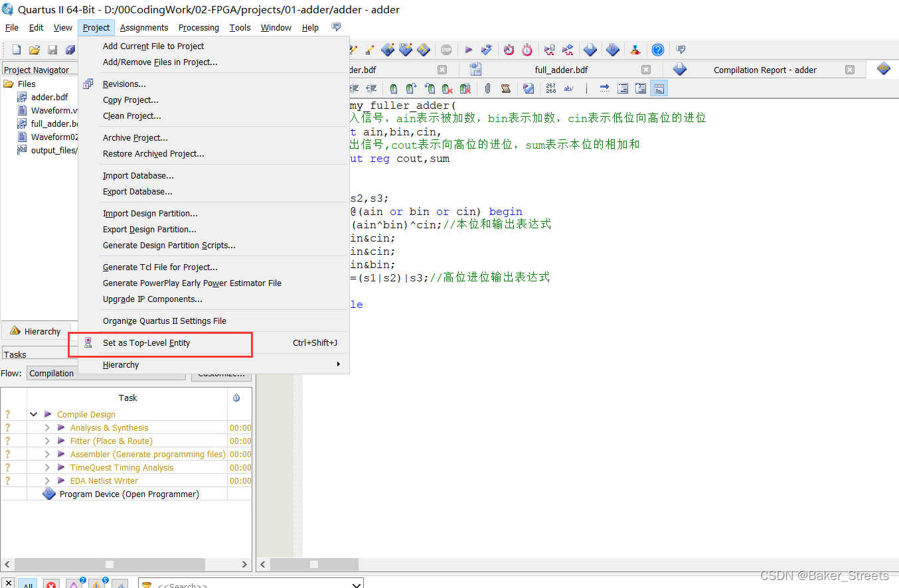Open the Tools menu
The image size is (899, 588).
tap(240, 27)
